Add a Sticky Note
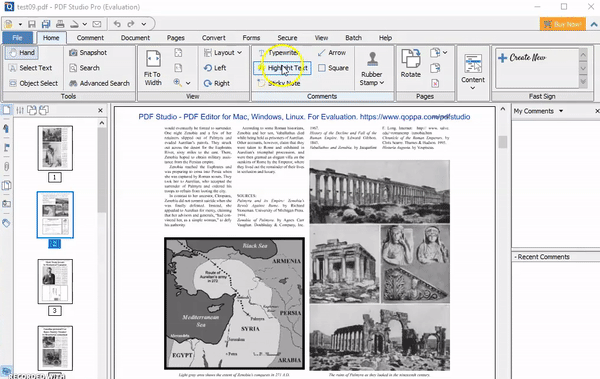The height and width of the screenshot is (379, 600). pyautogui.click(x=279, y=83)
